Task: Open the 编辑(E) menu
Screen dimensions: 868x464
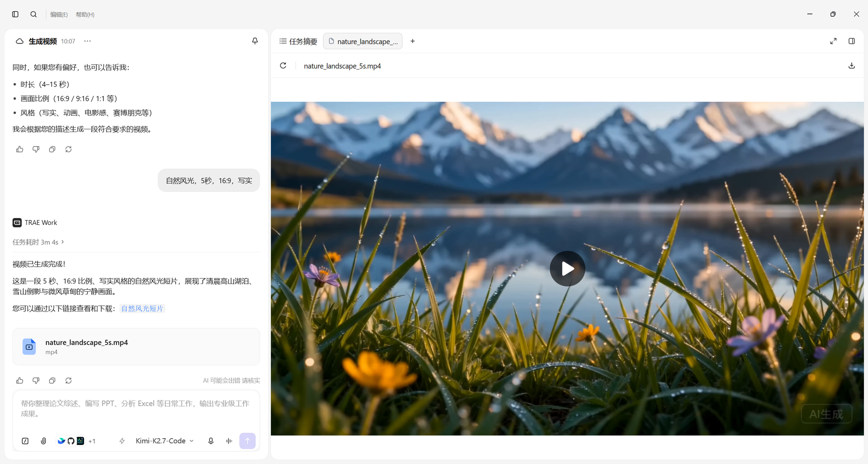Action: click(59, 14)
